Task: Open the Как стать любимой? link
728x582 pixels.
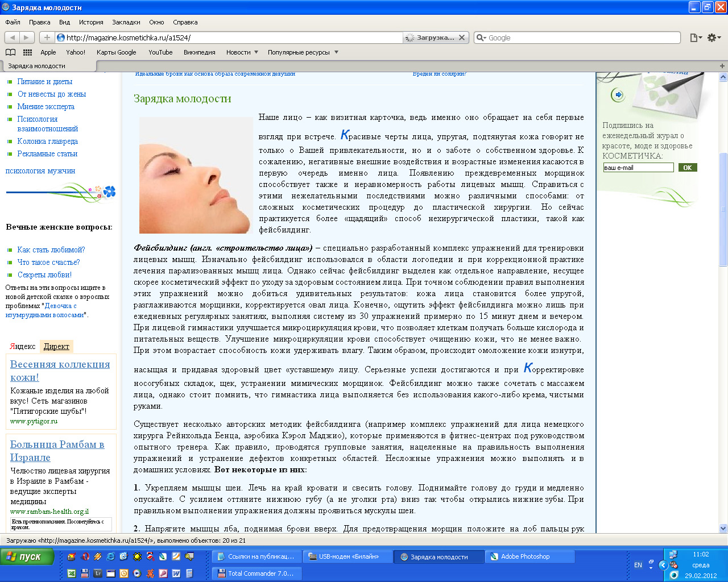Action: point(51,250)
